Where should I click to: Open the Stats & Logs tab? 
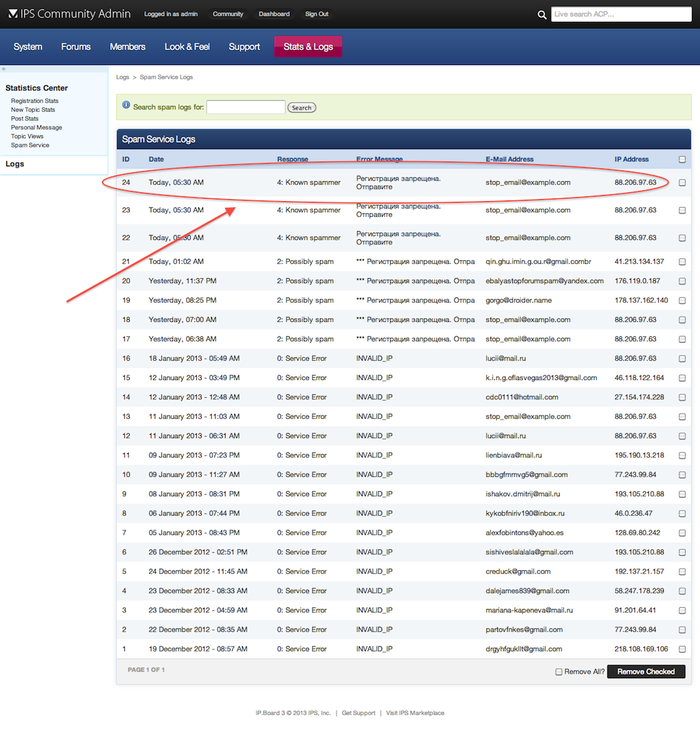308,46
